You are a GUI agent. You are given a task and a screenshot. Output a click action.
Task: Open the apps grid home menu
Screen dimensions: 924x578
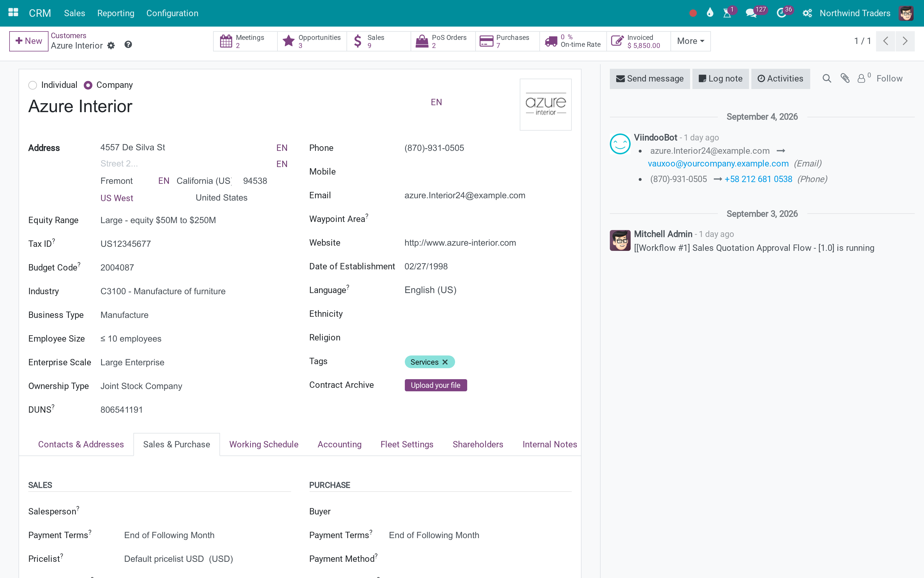[13, 13]
